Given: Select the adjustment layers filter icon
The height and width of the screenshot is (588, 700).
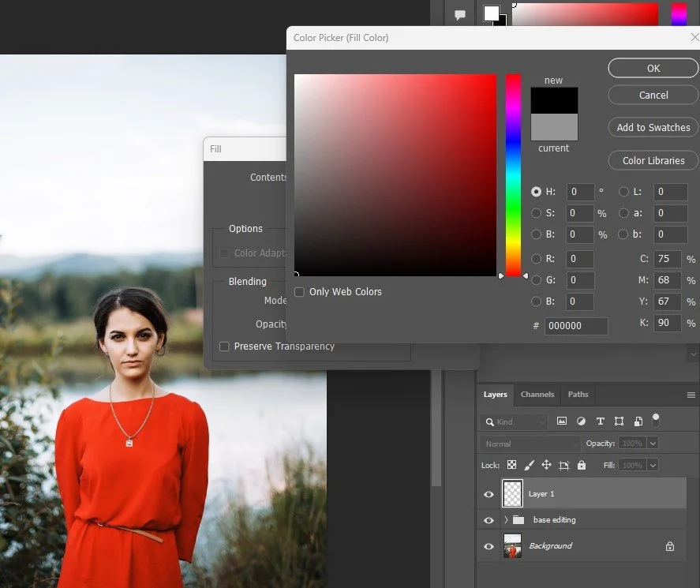Looking at the screenshot, I should point(582,421).
